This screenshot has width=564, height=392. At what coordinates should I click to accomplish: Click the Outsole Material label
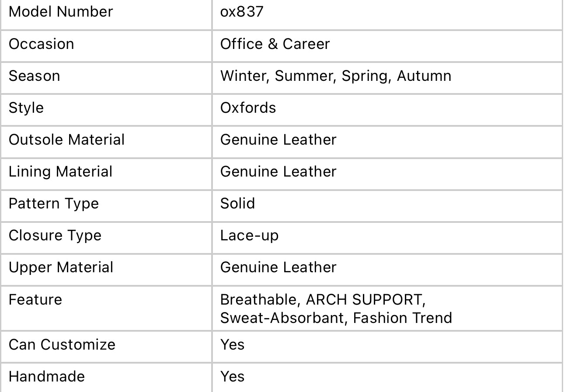pos(66,140)
